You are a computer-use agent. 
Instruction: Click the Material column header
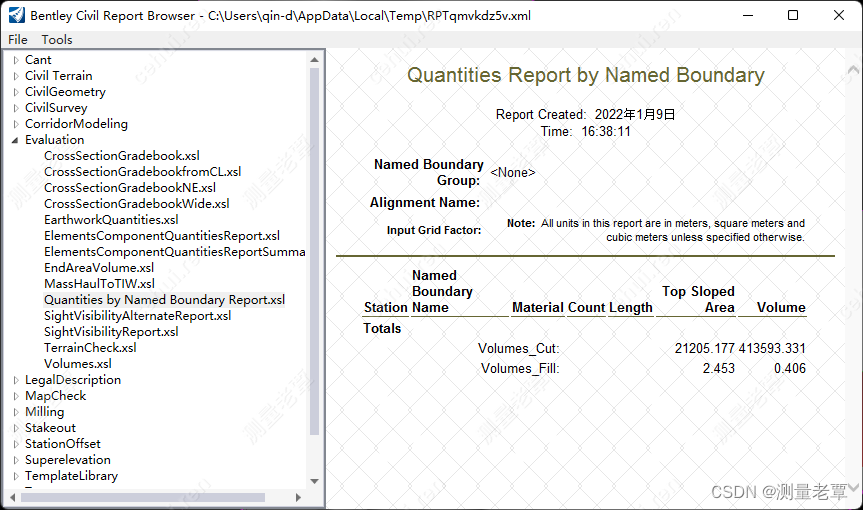[x=538, y=308]
